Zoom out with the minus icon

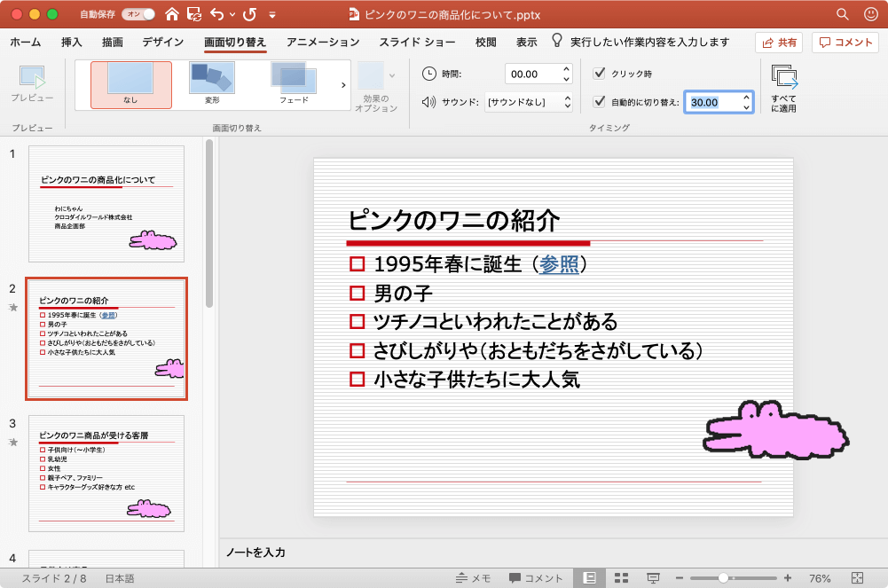[x=679, y=578]
